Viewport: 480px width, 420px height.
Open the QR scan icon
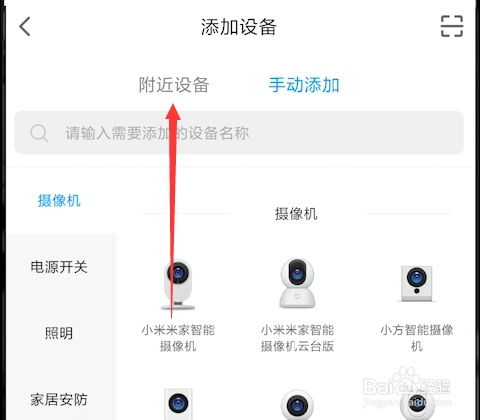coord(452,26)
